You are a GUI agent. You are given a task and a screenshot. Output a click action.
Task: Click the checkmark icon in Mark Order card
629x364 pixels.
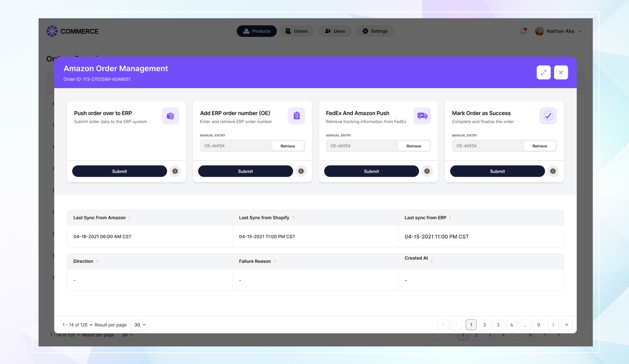point(548,116)
